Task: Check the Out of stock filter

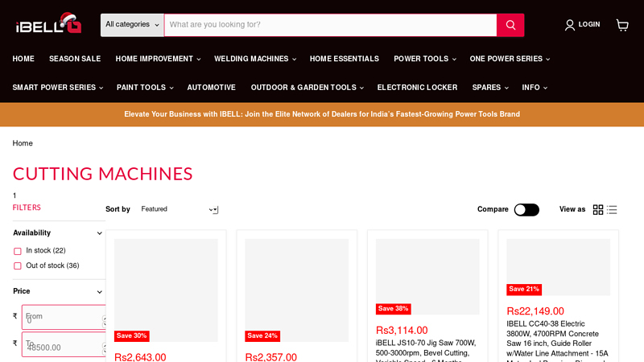Action: (18, 266)
